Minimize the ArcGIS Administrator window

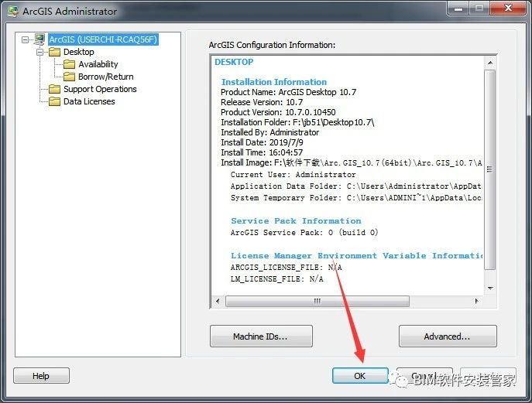point(458,9)
